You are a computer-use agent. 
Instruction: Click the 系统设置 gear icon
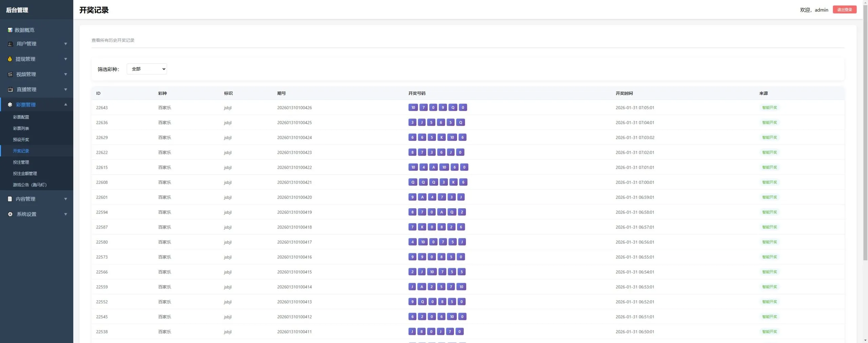[x=10, y=214]
